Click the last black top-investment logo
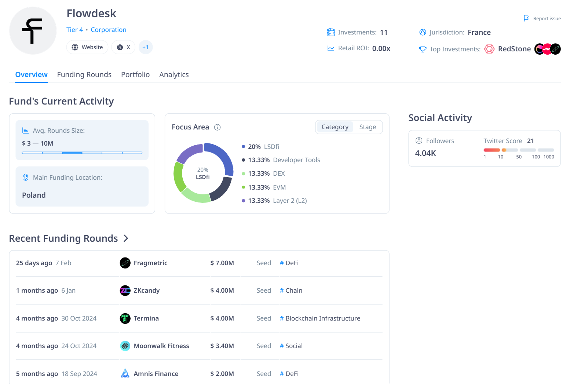This screenshot has width=588, height=384. [555, 49]
